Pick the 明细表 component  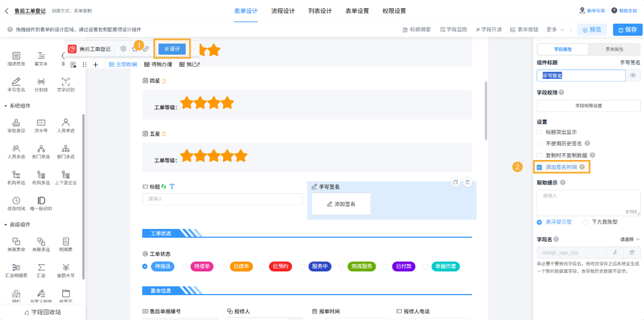click(66, 245)
